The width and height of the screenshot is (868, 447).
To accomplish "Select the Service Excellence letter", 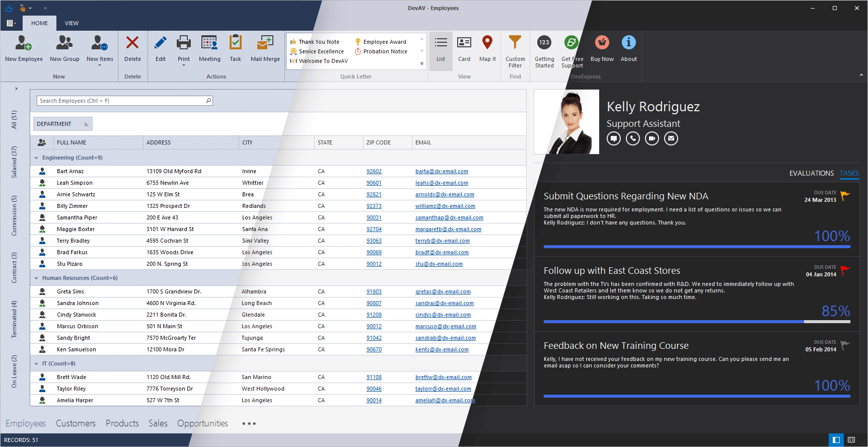I will coord(317,51).
